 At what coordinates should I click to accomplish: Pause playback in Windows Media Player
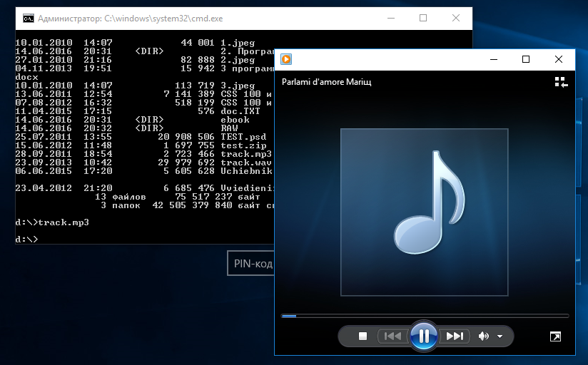[423, 336]
